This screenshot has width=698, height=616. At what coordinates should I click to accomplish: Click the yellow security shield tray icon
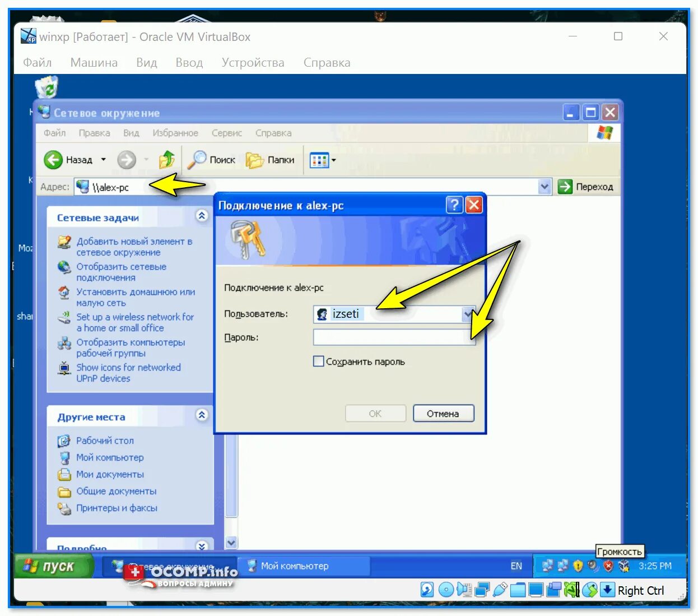[578, 566]
